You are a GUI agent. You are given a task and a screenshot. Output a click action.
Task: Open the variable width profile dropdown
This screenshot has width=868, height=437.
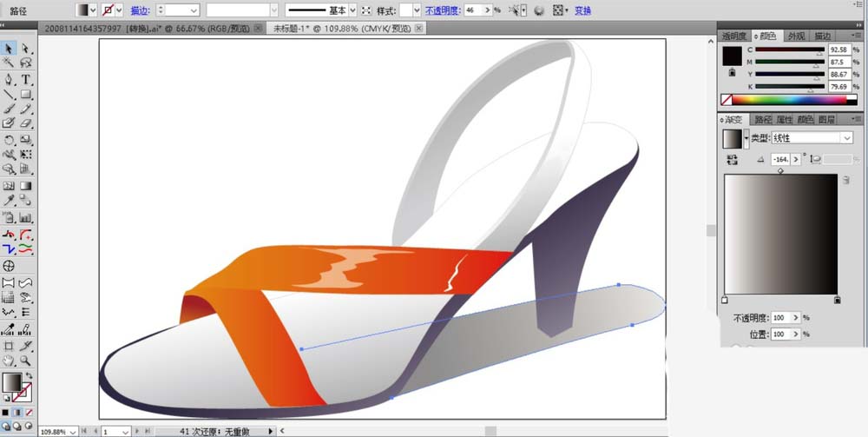coord(274,10)
